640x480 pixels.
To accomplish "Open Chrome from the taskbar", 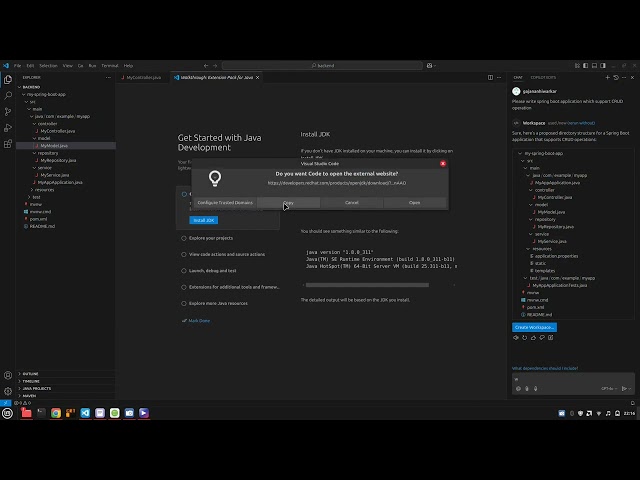I will pyautogui.click(x=56, y=413).
